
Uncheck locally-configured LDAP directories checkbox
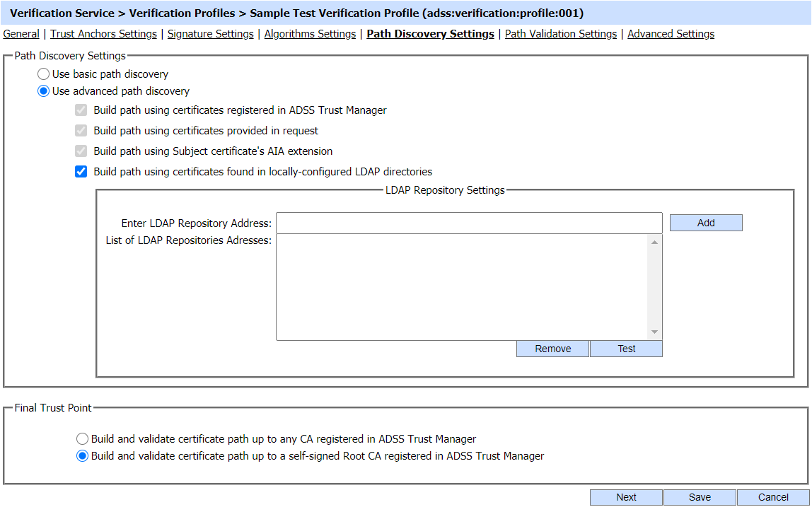coord(81,172)
